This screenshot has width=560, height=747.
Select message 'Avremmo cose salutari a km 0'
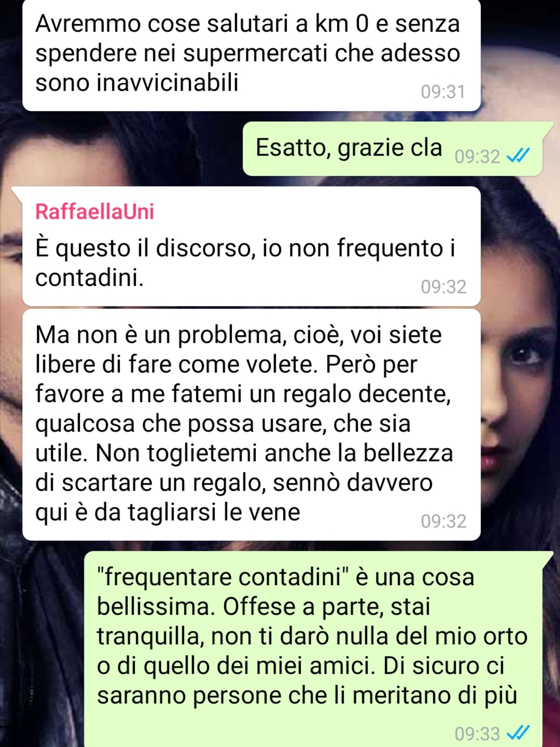(251, 54)
